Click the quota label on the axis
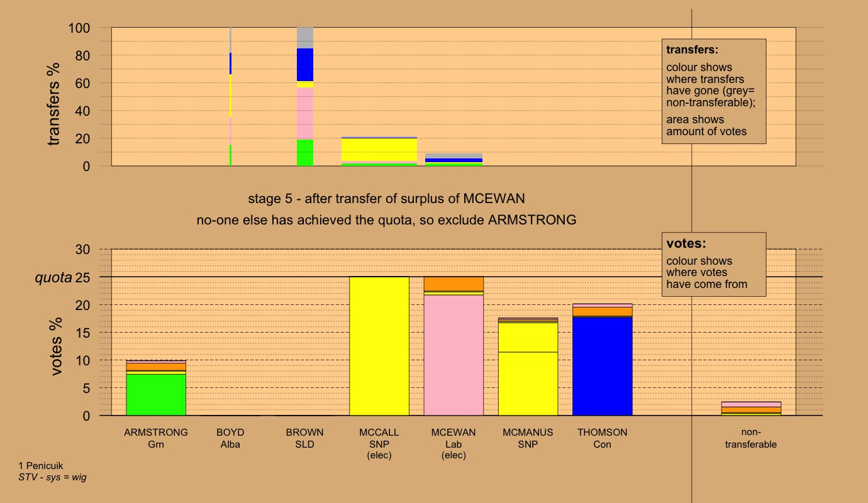The height and width of the screenshot is (503, 868). (53, 277)
